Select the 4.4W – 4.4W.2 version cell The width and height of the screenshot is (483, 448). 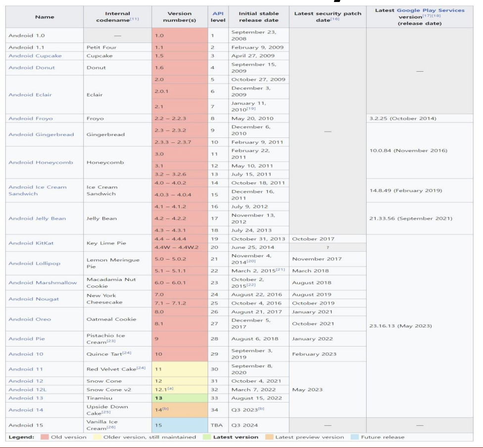180,247
